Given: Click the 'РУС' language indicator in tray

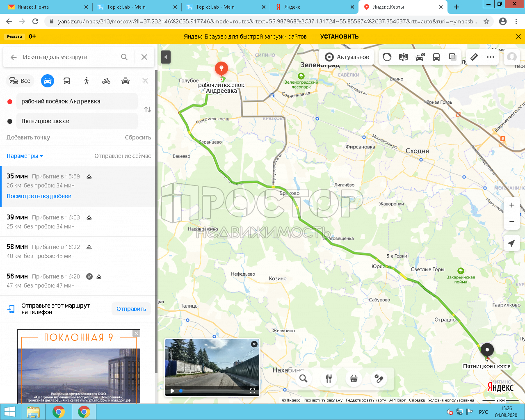Looking at the screenshot, I should tap(484, 412).
